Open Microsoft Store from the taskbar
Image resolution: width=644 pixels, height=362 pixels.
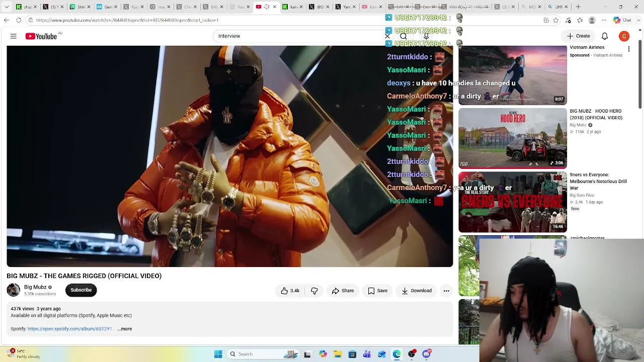[352, 354]
